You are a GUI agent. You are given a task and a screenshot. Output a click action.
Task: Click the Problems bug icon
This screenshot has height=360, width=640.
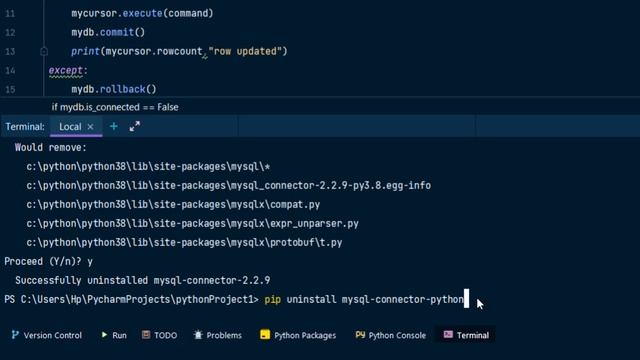(x=198, y=335)
